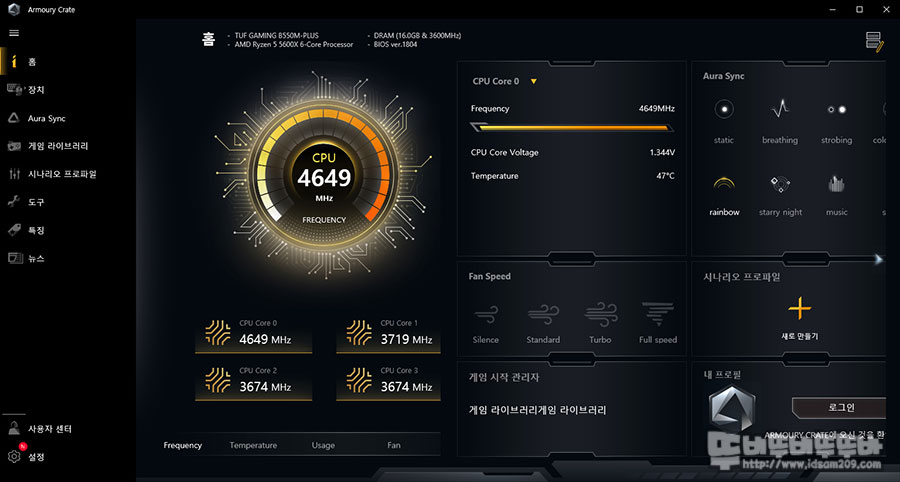The height and width of the screenshot is (482, 900).
Task: Switch to the Temperature tab
Action: click(253, 445)
